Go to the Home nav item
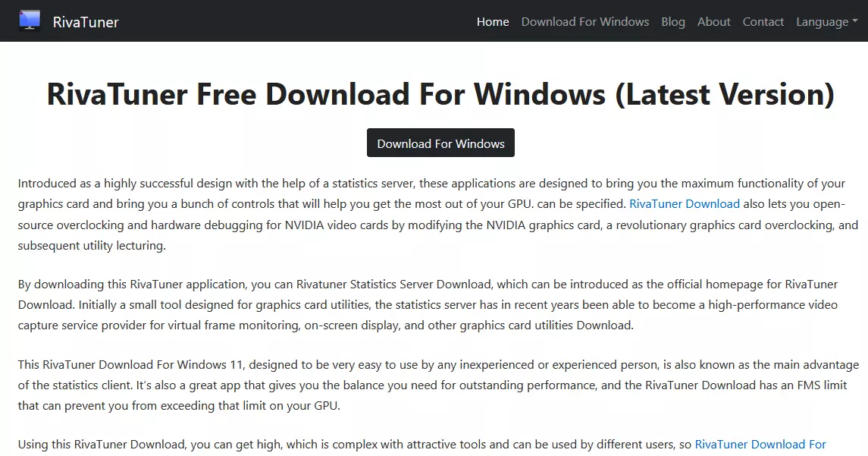 [x=493, y=21]
